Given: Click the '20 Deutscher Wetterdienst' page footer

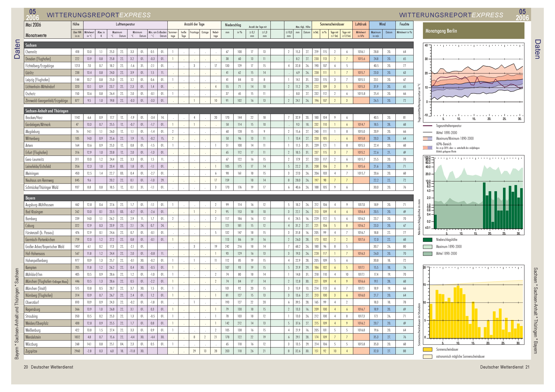Looking at the screenshot, I should 48,367.
